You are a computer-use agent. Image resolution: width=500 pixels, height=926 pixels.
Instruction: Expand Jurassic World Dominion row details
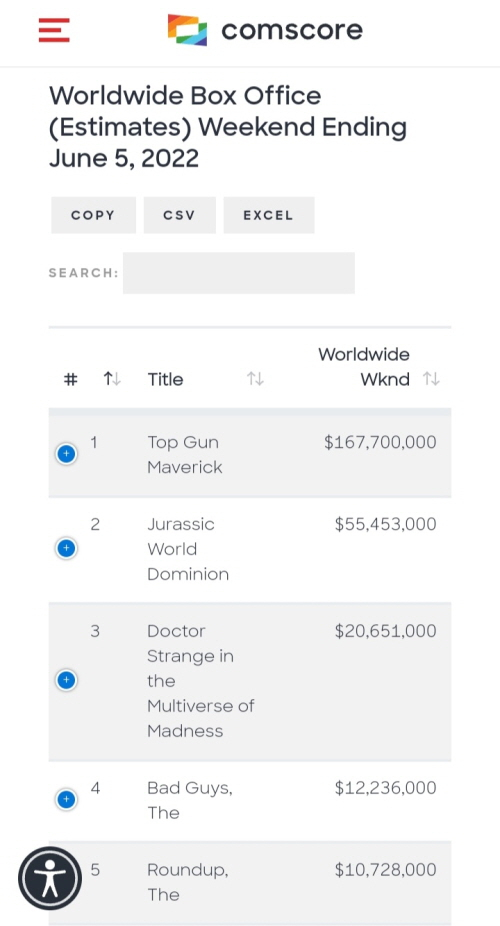(66, 549)
